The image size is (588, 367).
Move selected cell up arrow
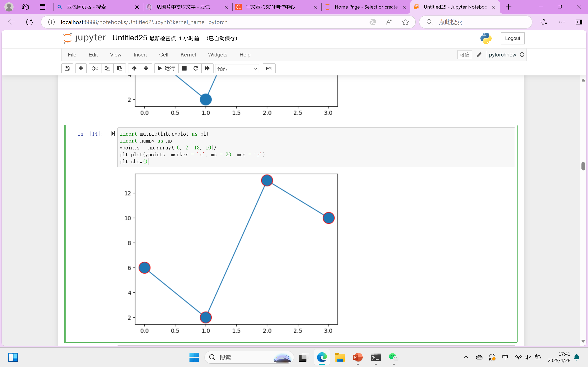[x=134, y=69]
